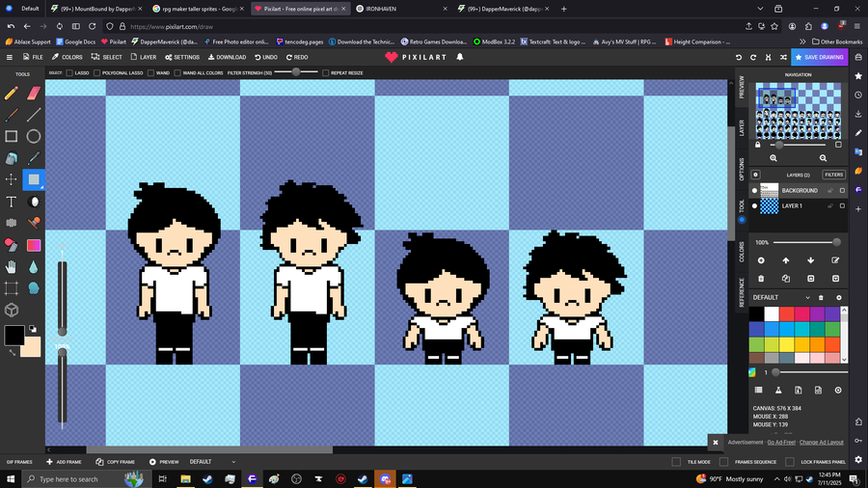Switch to the IRONHAVEN browser tab

click(401, 9)
